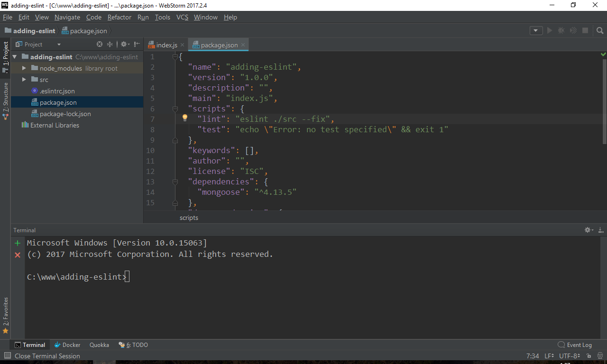The height and width of the screenshot is (364, 607).
Task: Collapse all nodes in the Project tree
Action: [x=110, y=44]
